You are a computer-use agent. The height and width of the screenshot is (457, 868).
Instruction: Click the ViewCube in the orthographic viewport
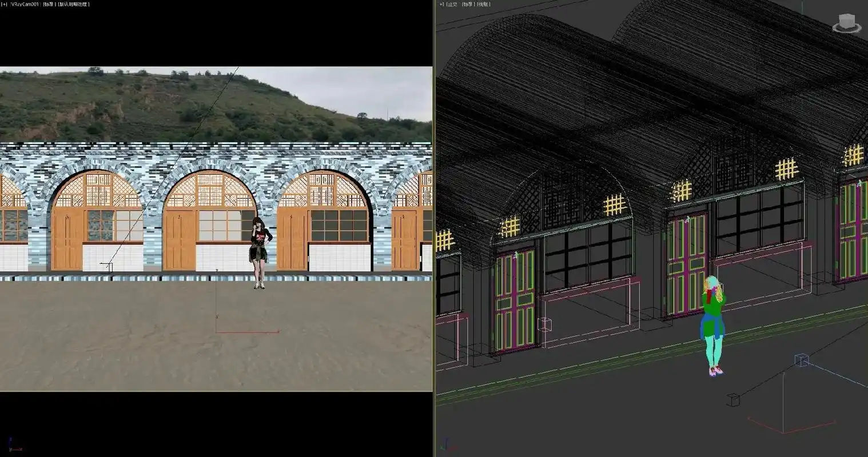(x=846, y=23)
